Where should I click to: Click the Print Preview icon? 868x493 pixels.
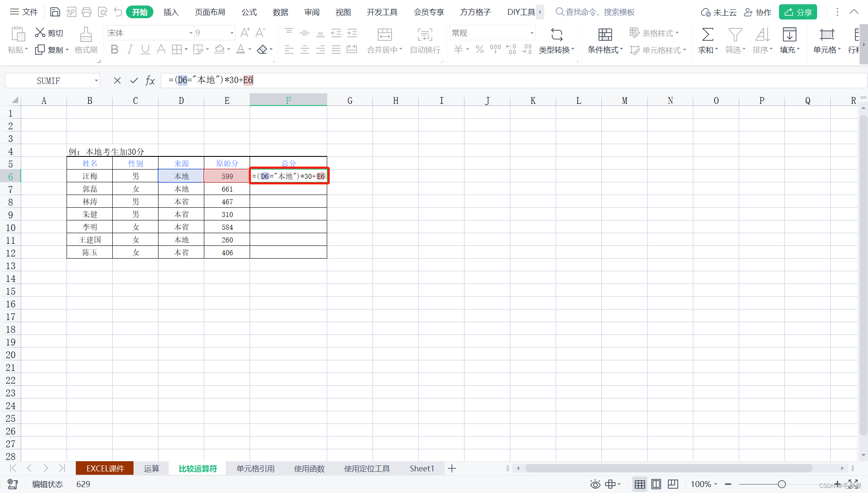pos(103,12)
